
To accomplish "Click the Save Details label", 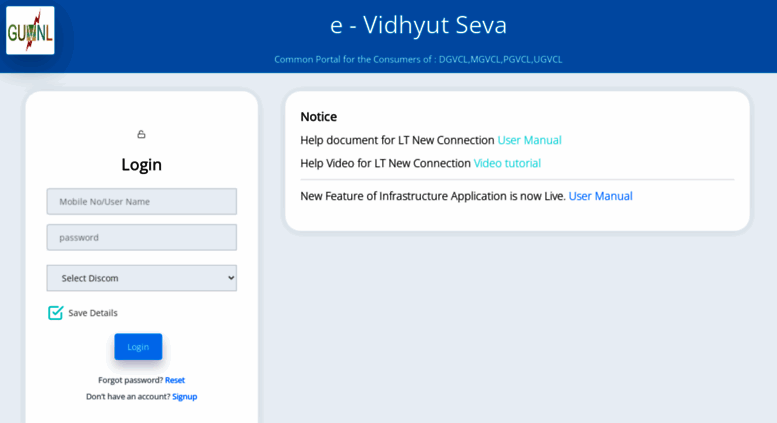I will (93, 313).
